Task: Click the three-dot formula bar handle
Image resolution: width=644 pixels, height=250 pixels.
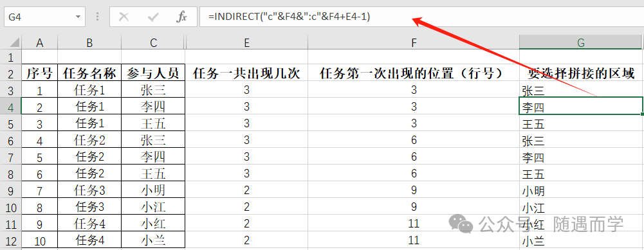Action: click(97, 17)
